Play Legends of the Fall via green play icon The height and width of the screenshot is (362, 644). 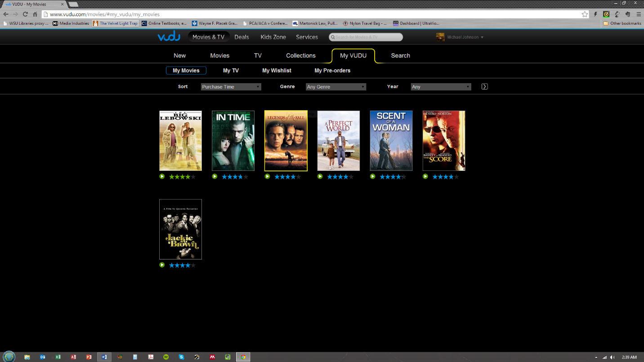[267, 176]
